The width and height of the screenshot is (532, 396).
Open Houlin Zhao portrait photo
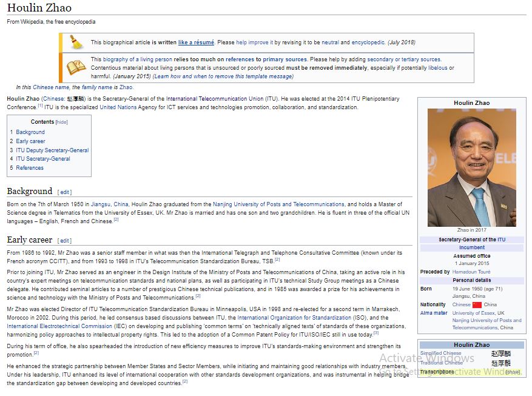tap(471, 167)
